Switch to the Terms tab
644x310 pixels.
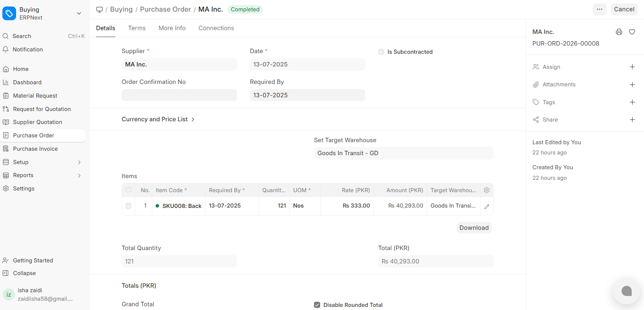pyautogui.click(x=137, y=28)
